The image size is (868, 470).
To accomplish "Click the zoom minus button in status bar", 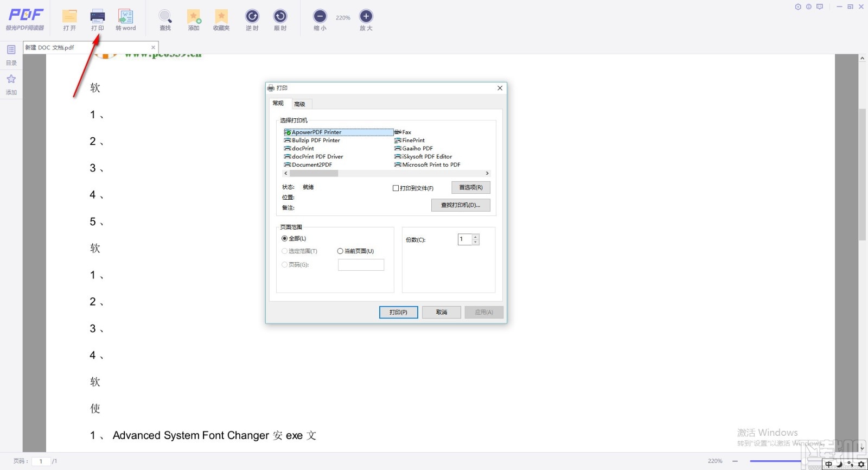I will point(735,461).
